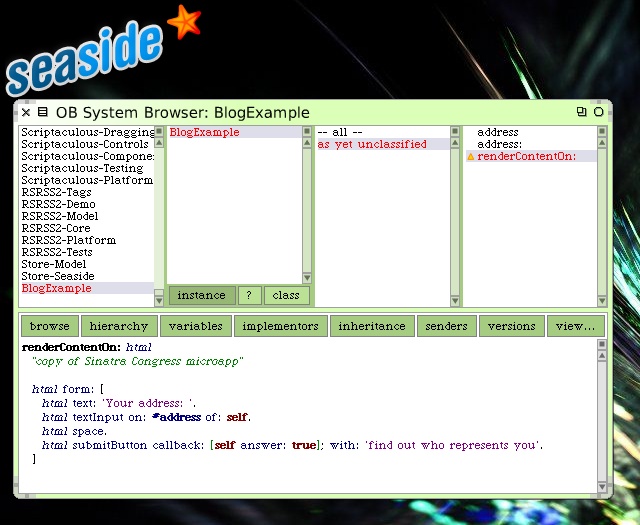Click the down arrow of code pane scrollbar
Screen dimensions: 640x525
(x=602, y=487)
